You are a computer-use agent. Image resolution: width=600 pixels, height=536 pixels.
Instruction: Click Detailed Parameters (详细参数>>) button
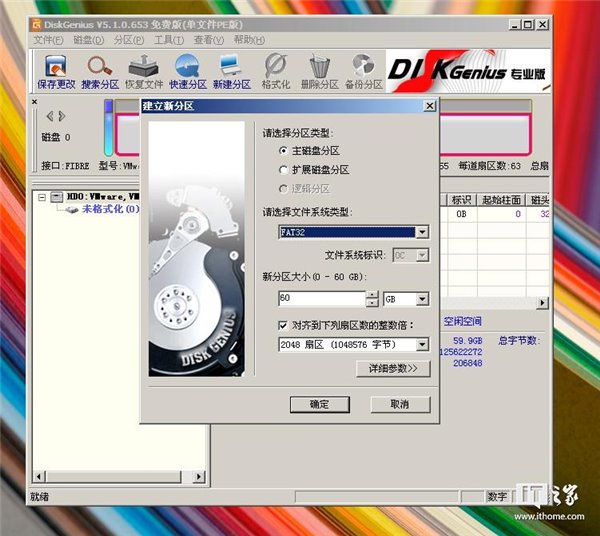click(x=393, y=369)
